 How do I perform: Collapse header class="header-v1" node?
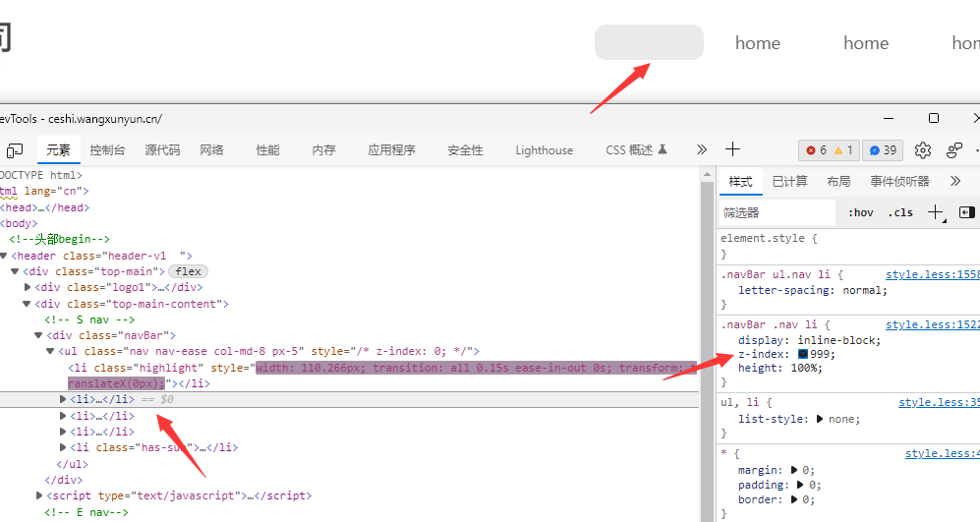coord(4,256)
